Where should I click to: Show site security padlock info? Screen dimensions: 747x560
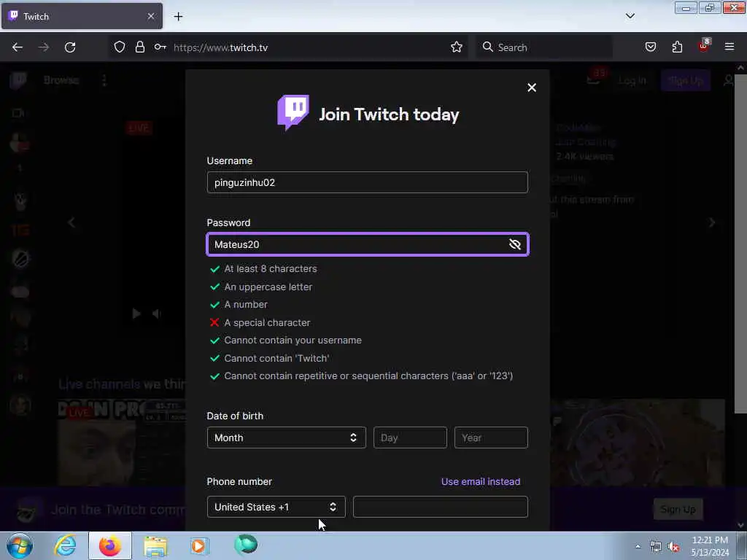(139, 47)
